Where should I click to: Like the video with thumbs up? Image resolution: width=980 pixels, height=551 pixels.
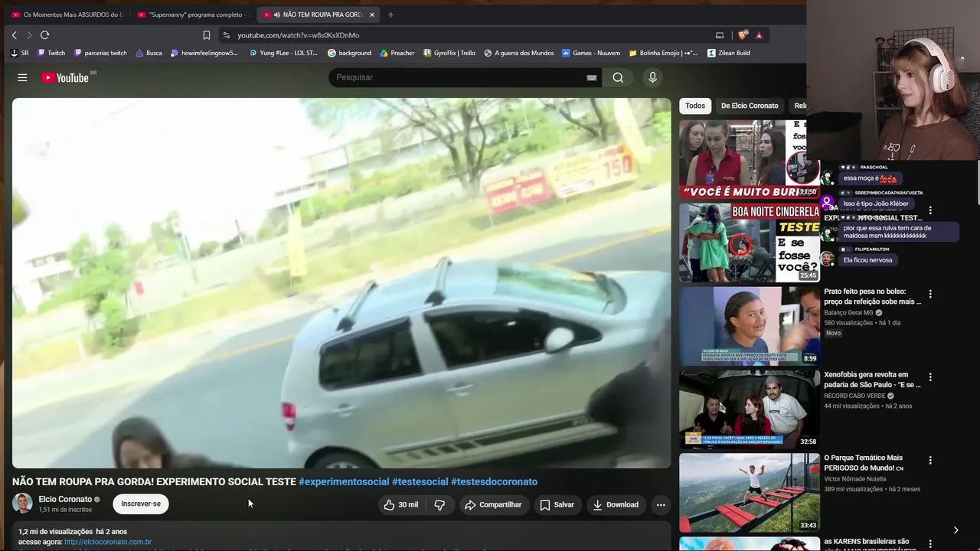point(401,505)
